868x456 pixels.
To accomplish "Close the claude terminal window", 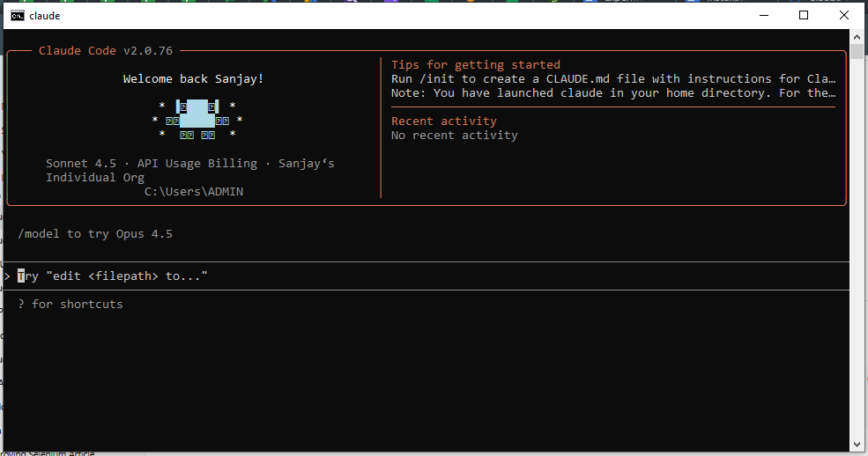I will pos(843,15).
